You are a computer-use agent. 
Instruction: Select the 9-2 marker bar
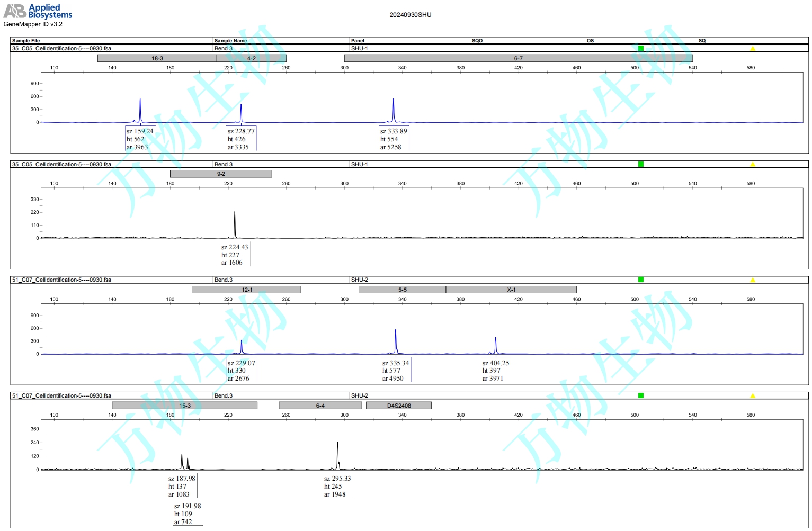pos(221,174)
